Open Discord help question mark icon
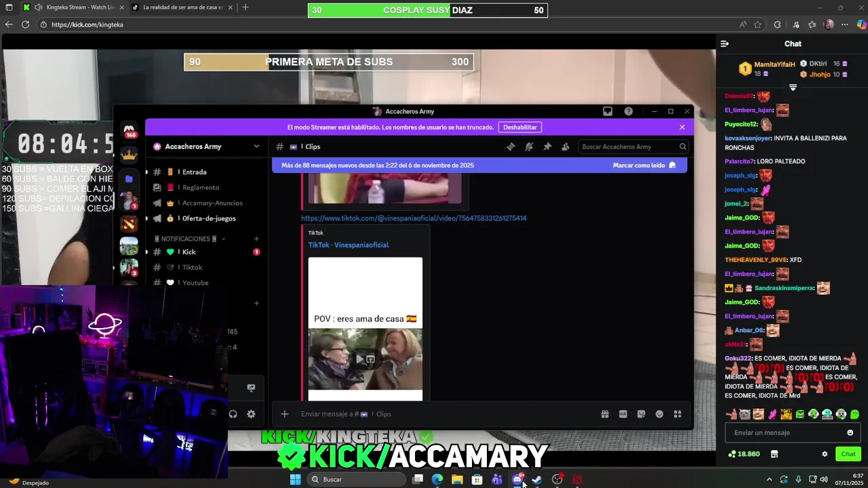Image resolution: width=868 pixels, height=488 pixels. coord(629,111)
